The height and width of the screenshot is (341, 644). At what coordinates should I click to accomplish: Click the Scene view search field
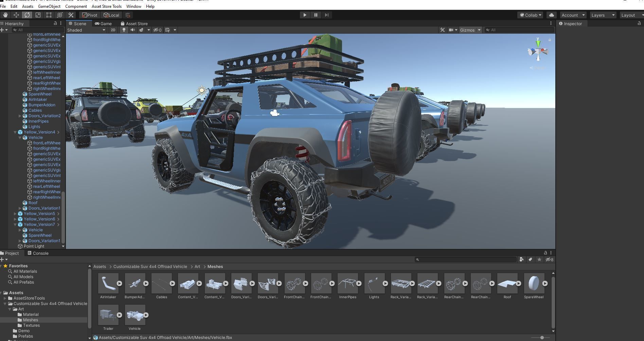click(x=520, y=30)
